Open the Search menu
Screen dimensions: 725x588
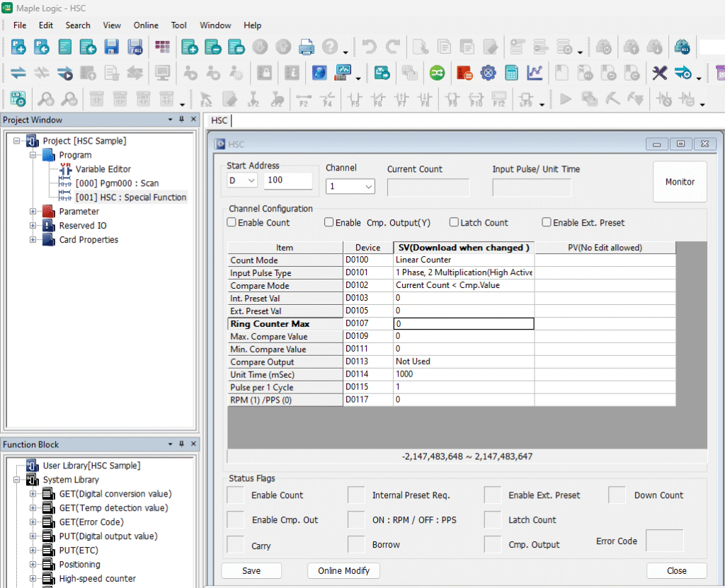[78, 25]
